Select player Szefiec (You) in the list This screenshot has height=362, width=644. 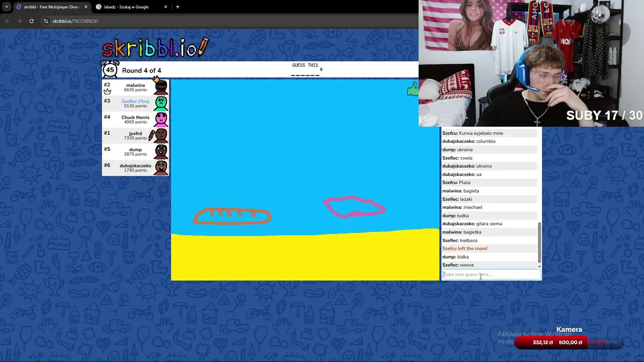(135, 103)
